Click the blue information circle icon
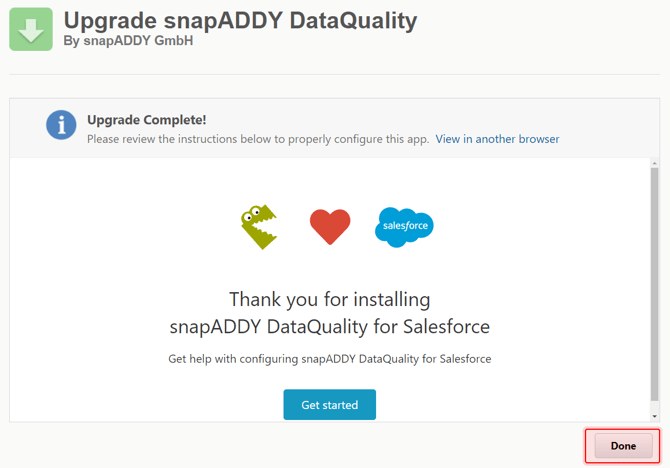Image resolution: width=670 pixels, height=468 pixels. 61,125
